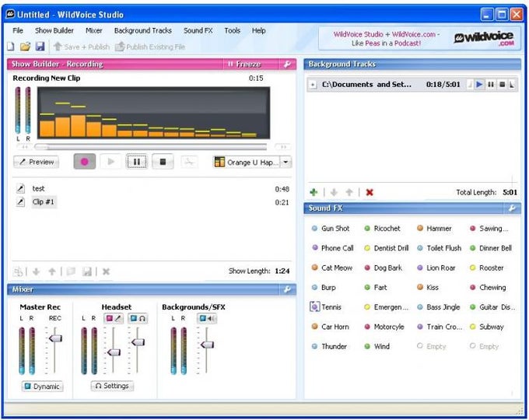Click the recording position scrubber bar

pos(150,147)
